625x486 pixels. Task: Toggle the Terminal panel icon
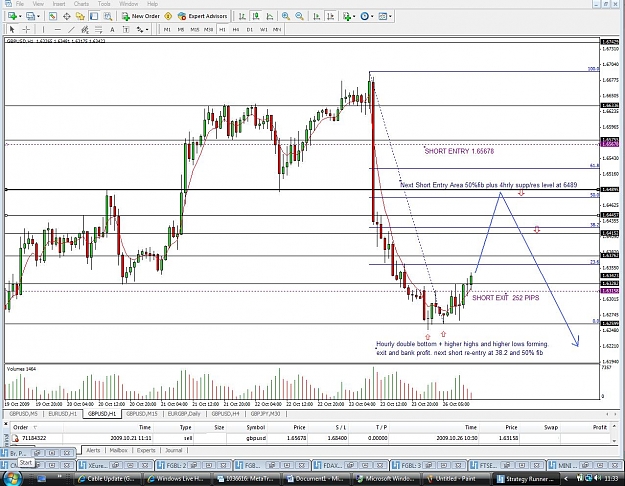pyautogui.click(x=94, y=16)
